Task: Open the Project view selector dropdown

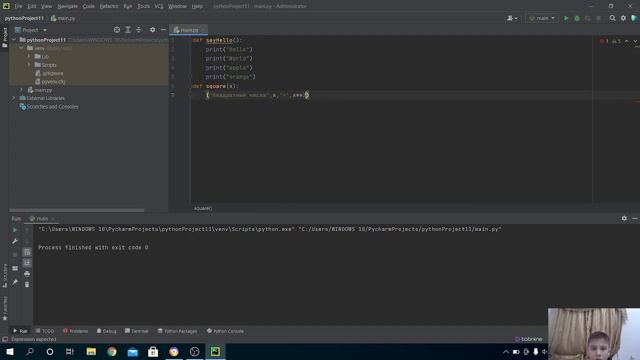Action: click(x=31, y=30)
